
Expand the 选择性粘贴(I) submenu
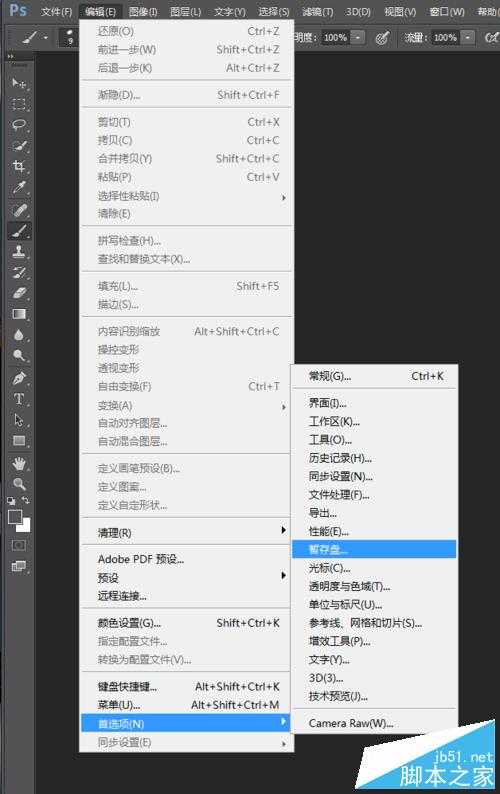pos(187,196)
